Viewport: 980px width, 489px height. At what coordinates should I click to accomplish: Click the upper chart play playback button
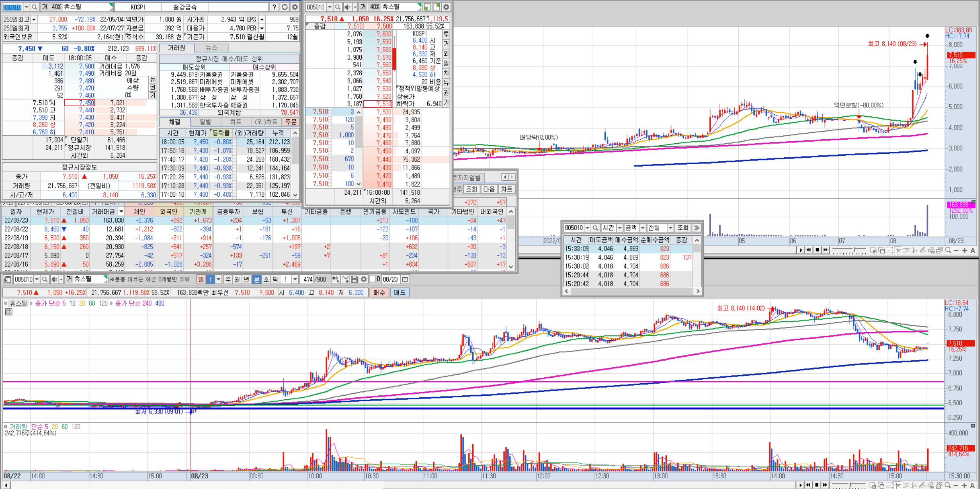[801, 251]
